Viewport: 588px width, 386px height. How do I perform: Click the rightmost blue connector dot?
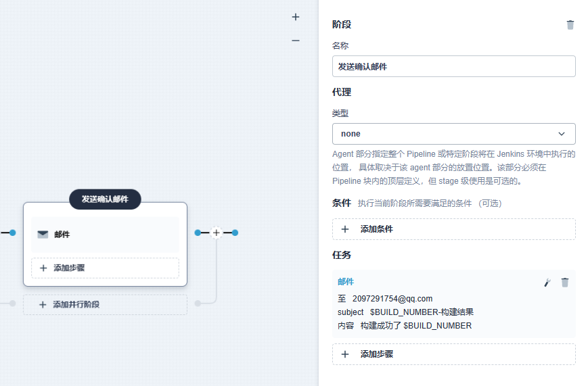(x=235, y=233)
